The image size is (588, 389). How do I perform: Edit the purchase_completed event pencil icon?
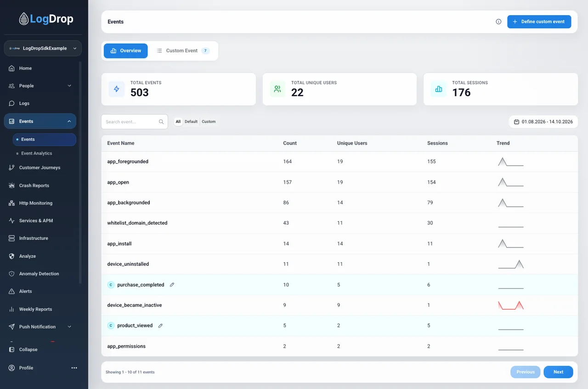pos(172,285)
